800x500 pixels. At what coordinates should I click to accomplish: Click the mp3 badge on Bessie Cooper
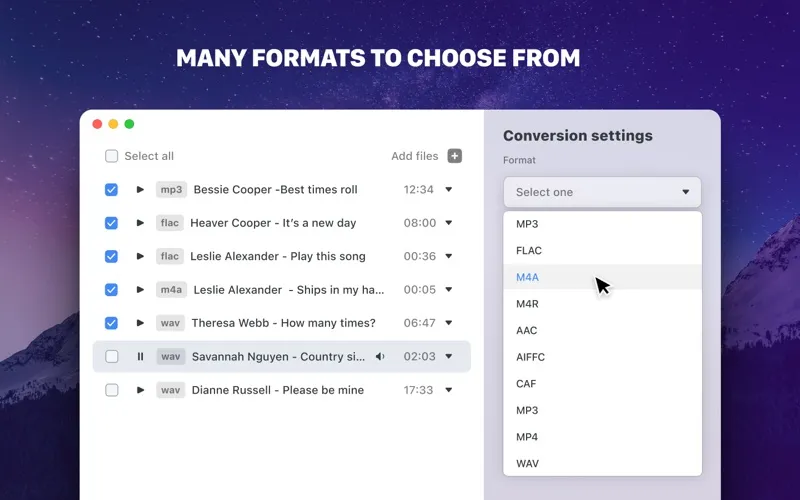click(x=171, y=190)
